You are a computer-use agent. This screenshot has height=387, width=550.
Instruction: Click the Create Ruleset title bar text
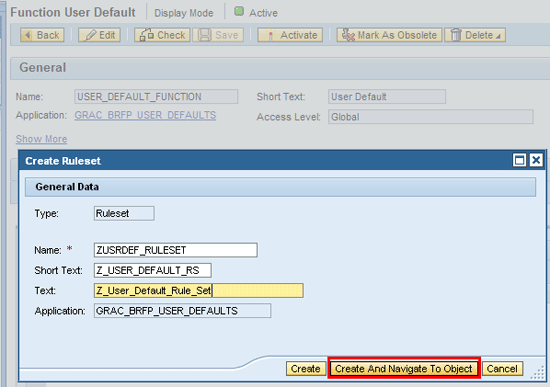click(63, 161)
